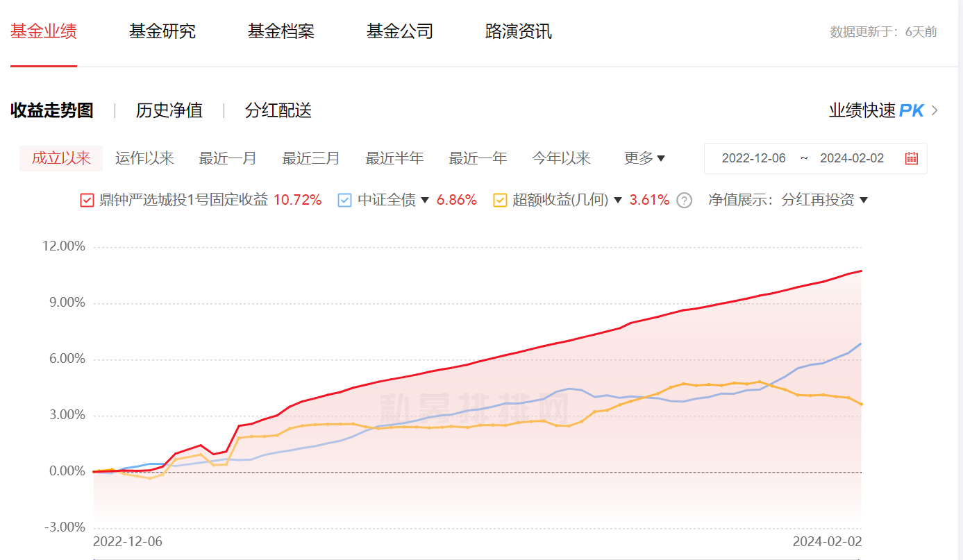963x560 pixels.
Task: Choose the 最近一月 period
Action: click(x=228, y=158)
